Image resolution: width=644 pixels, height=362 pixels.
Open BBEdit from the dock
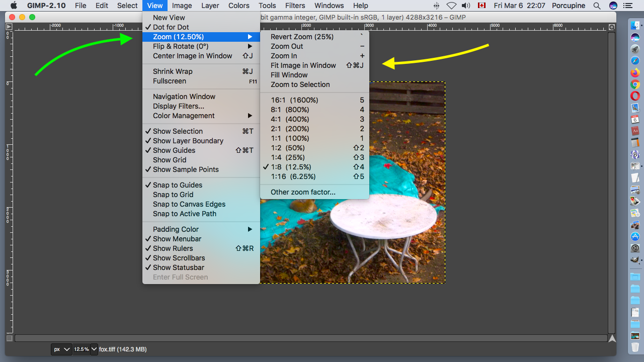pyautogui.click(x=635, y=154)
